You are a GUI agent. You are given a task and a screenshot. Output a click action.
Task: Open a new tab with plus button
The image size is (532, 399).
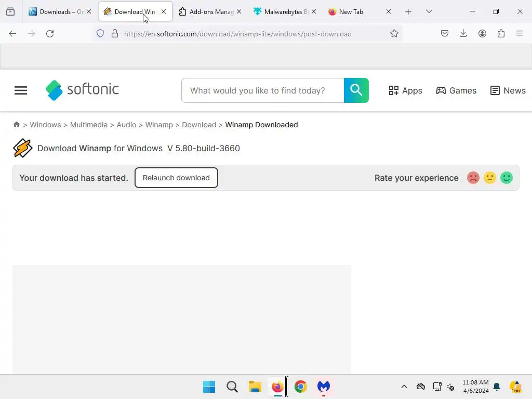[408, 11]
